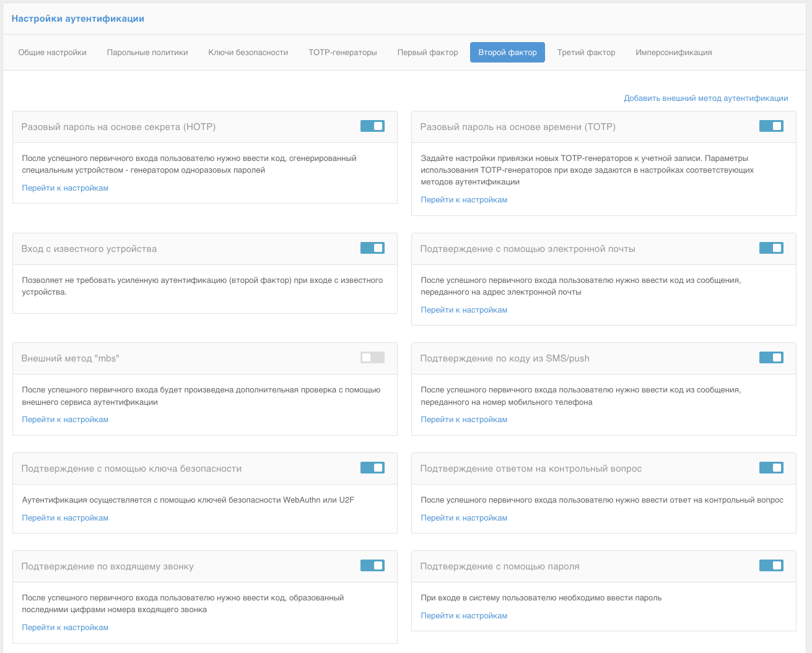Screen dimensions: 812x653
Task: Open the Общие настройки tab
Action: click(x=53, y=53)
